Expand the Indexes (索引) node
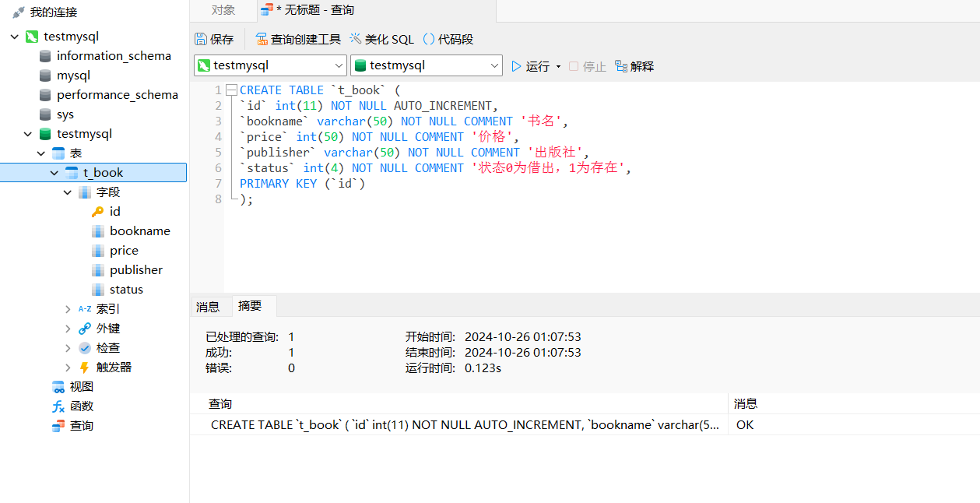The height and width of the screenshot is (503, 980). point(68,309)
